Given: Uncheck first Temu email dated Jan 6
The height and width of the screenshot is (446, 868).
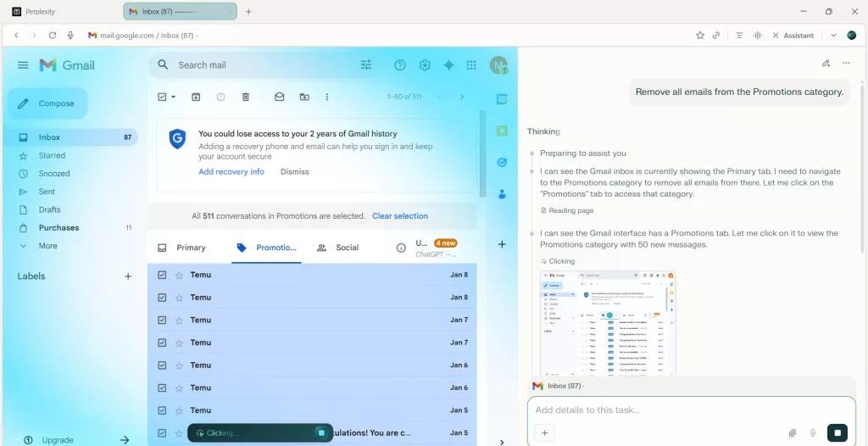Looking at the screenshot, I should pos(162,365).
